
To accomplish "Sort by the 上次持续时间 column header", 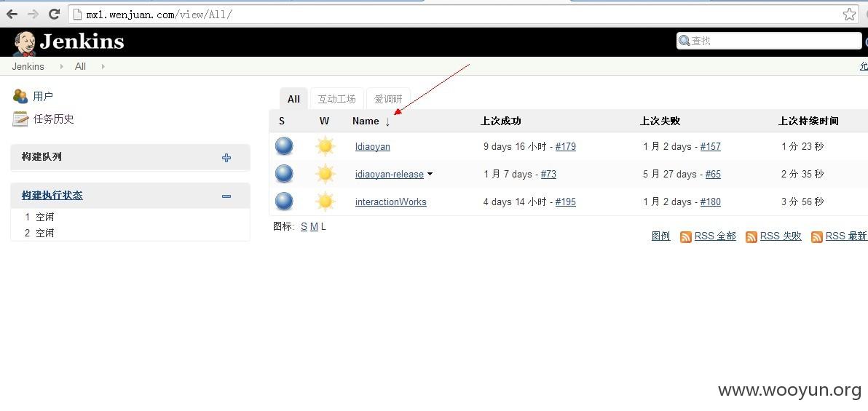I will [x=808, y=121].
